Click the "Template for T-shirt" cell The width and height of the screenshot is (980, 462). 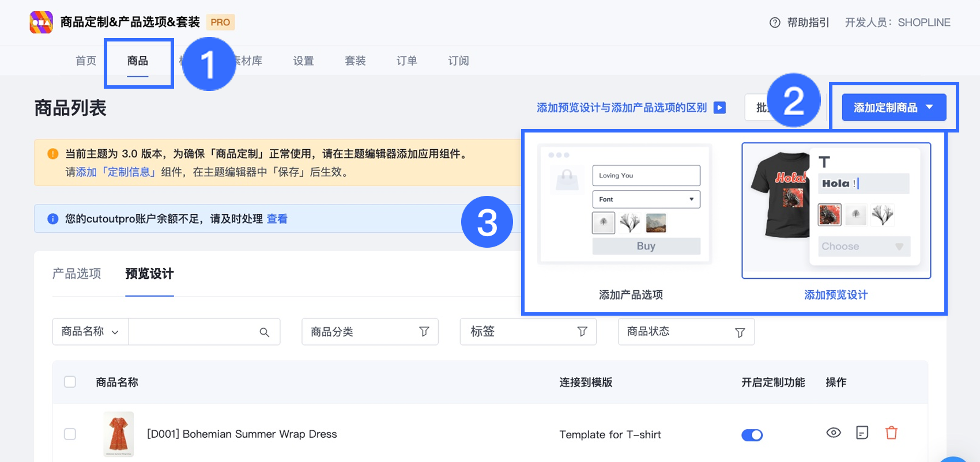[610, 435]
